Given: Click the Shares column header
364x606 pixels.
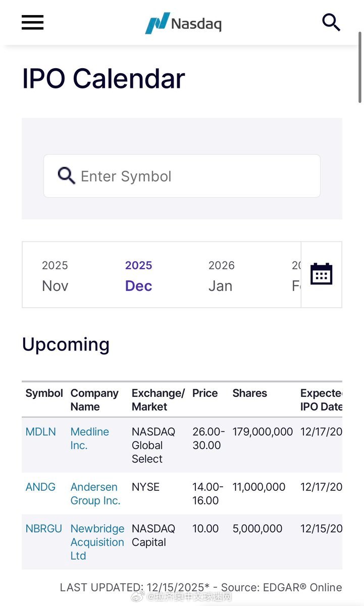Looking at the screenshot, I should tap(250, 393).
